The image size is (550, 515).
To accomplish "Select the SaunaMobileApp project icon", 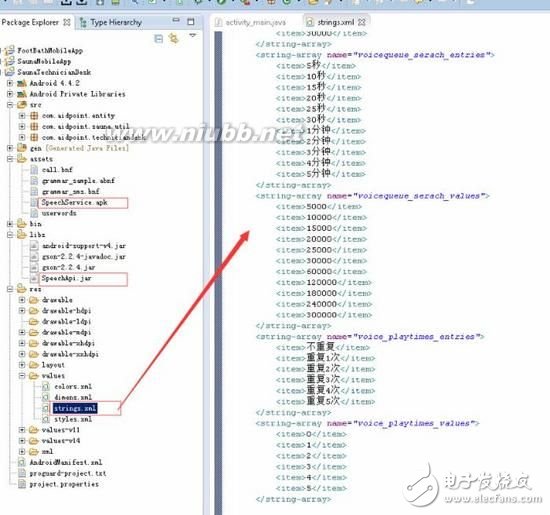I will pyautogui.click(x=9, y=61).
